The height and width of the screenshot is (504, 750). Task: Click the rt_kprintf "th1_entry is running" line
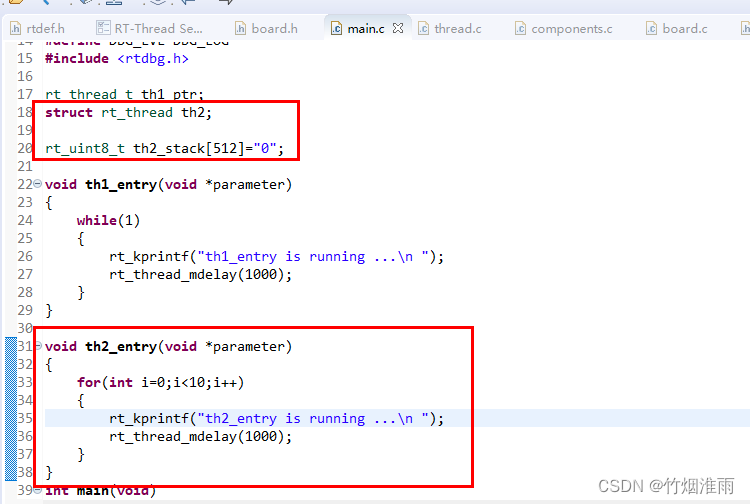coord(276,257)
